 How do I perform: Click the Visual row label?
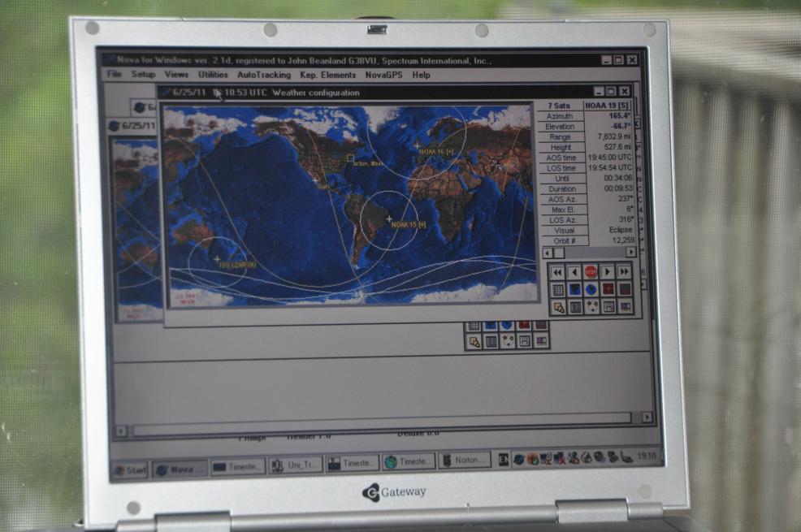564,231
